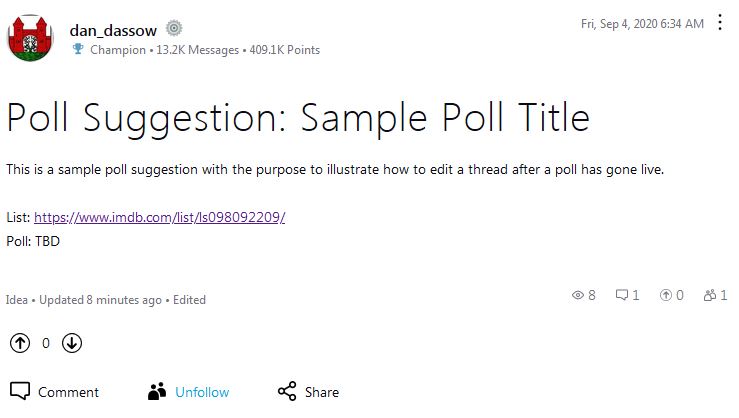Click the Share button label
The image size is (739, 418).
pyautogui.click(x=322, y=392)
